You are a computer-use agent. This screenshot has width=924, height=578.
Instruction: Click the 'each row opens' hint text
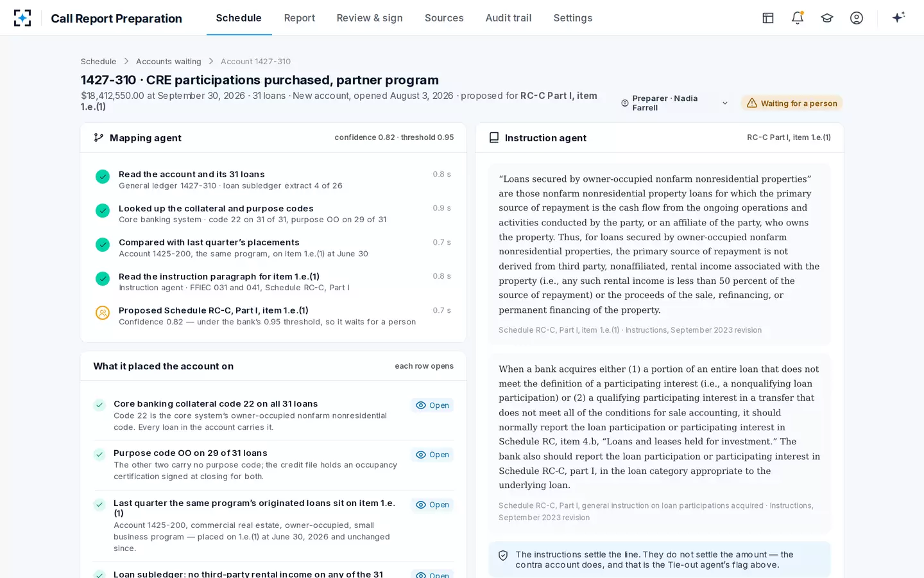(424, 366)
